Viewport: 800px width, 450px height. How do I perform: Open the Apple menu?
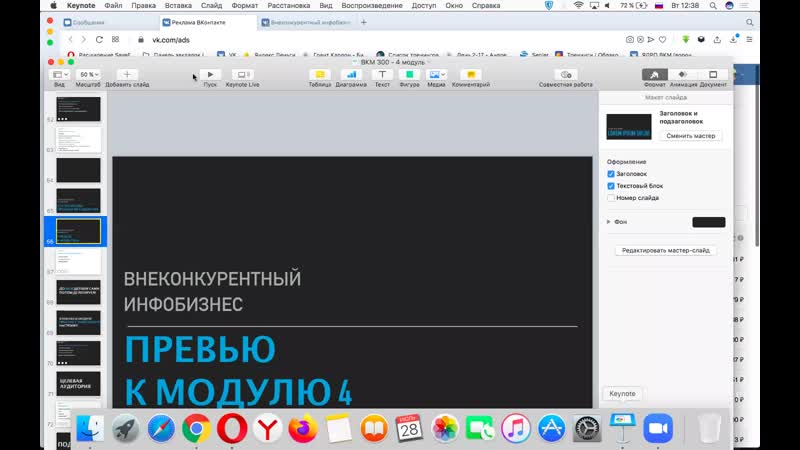tap(54, 6)
